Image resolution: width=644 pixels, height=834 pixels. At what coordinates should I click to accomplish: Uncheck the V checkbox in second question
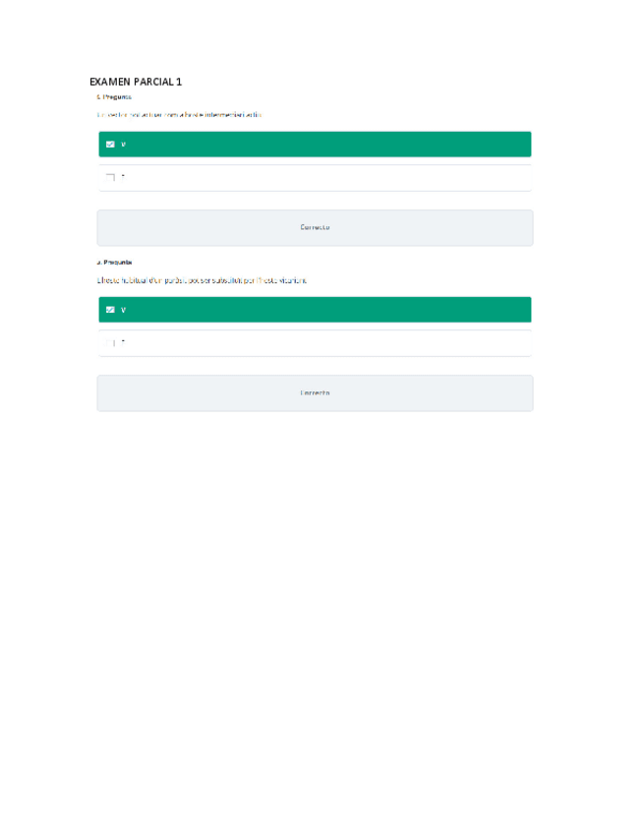click(110, 310)
